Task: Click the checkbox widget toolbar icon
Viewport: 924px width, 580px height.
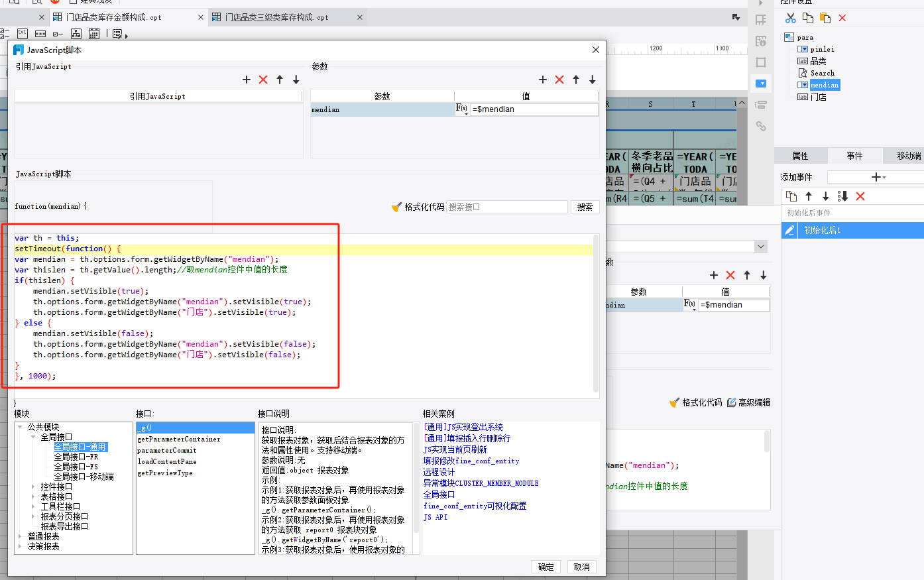Action: (58, 33)
